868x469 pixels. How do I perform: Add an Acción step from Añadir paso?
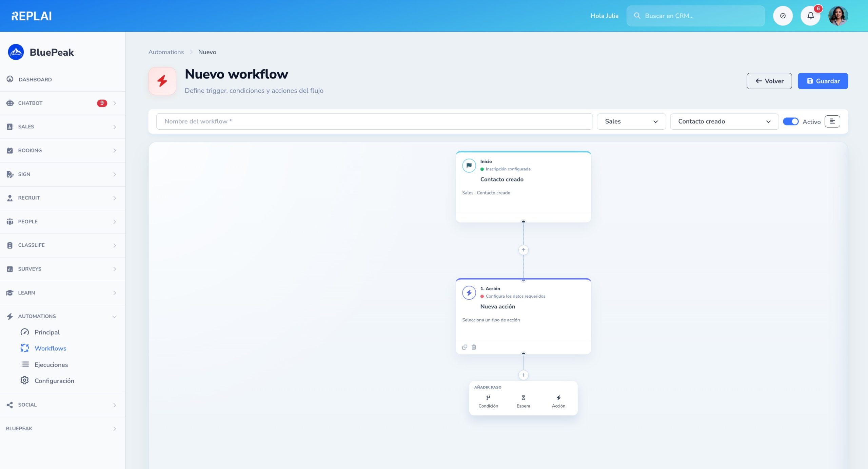(558, 401)
